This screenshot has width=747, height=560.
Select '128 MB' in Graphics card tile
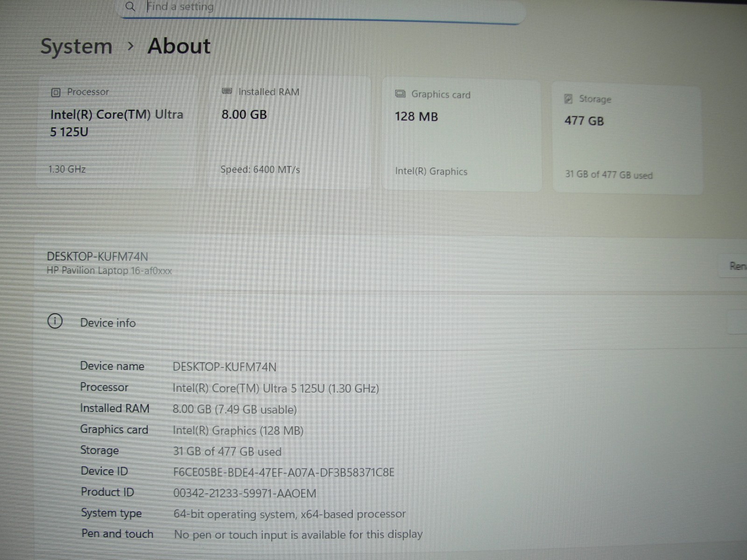tap(416, 117)
